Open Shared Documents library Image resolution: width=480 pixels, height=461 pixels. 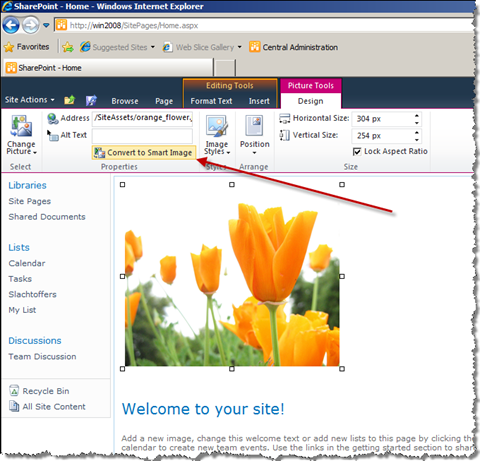(47, 217)
